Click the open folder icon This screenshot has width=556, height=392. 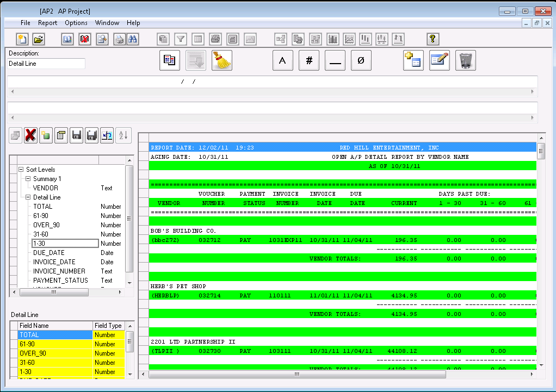pos(39,39)
